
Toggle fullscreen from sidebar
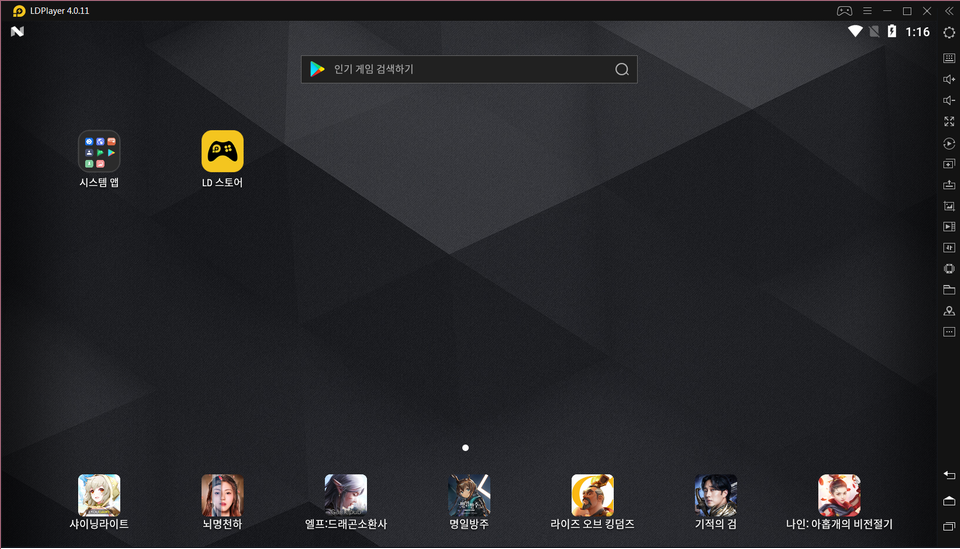949,122
